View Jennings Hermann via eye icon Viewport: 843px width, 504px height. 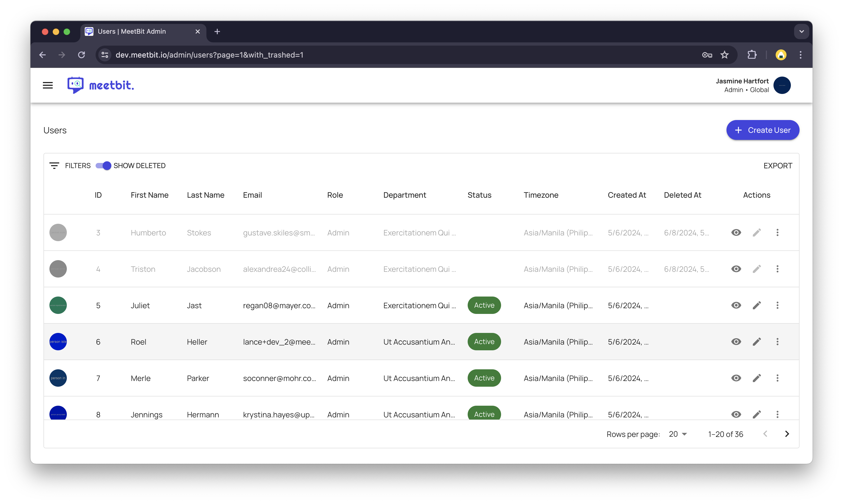tap(736, 414)
